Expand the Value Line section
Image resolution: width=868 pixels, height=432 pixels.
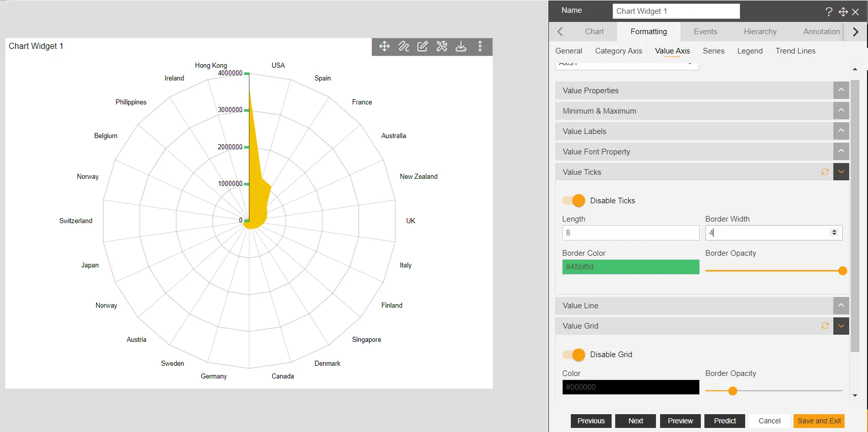coord(841,305)
